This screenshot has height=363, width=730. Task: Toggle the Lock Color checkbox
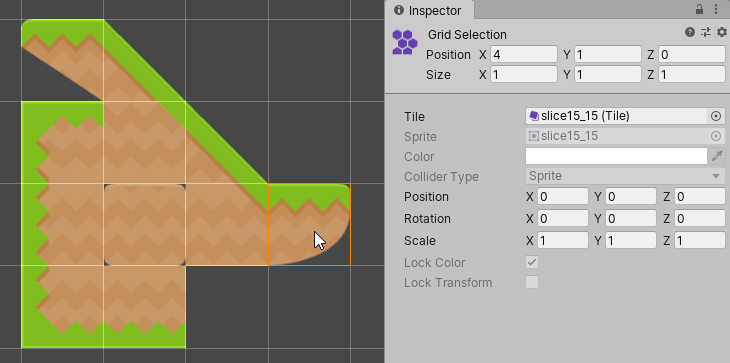(532, 262)
